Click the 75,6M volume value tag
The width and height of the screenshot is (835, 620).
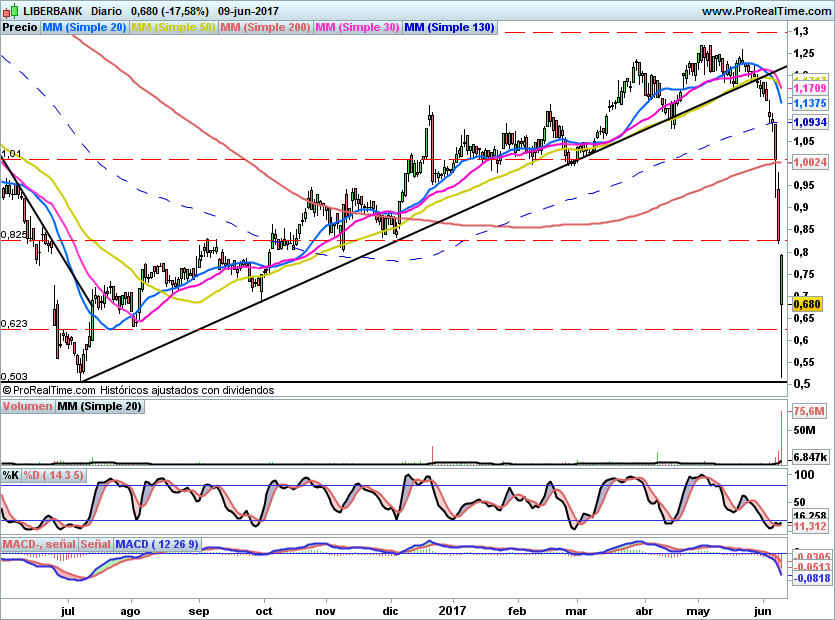pyautogui.click(x=808, y=411)
